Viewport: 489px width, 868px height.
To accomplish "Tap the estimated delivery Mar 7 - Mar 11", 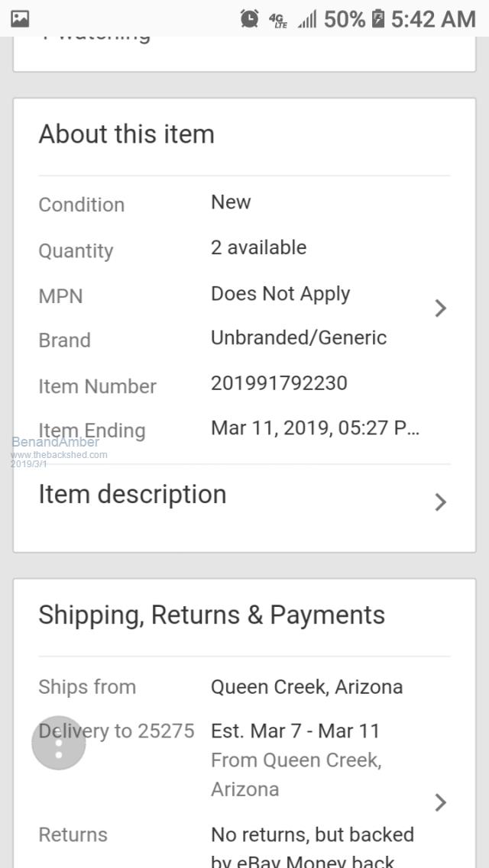I will coord(295,731).
